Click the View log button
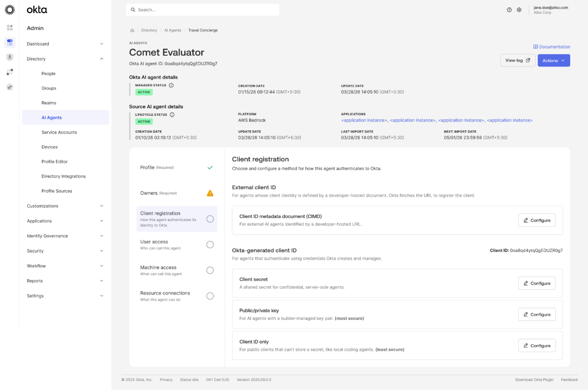 coord(518,61)
